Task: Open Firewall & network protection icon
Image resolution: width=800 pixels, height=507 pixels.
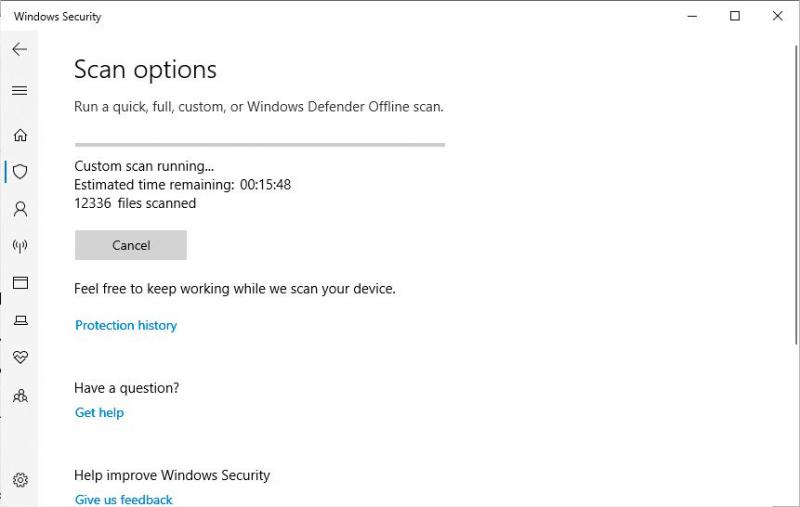Action: [20, 246]
